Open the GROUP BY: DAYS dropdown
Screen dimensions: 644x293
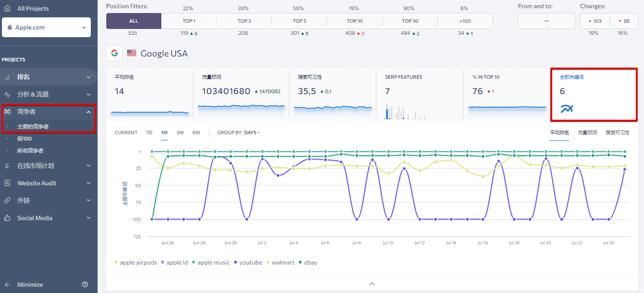239,133
